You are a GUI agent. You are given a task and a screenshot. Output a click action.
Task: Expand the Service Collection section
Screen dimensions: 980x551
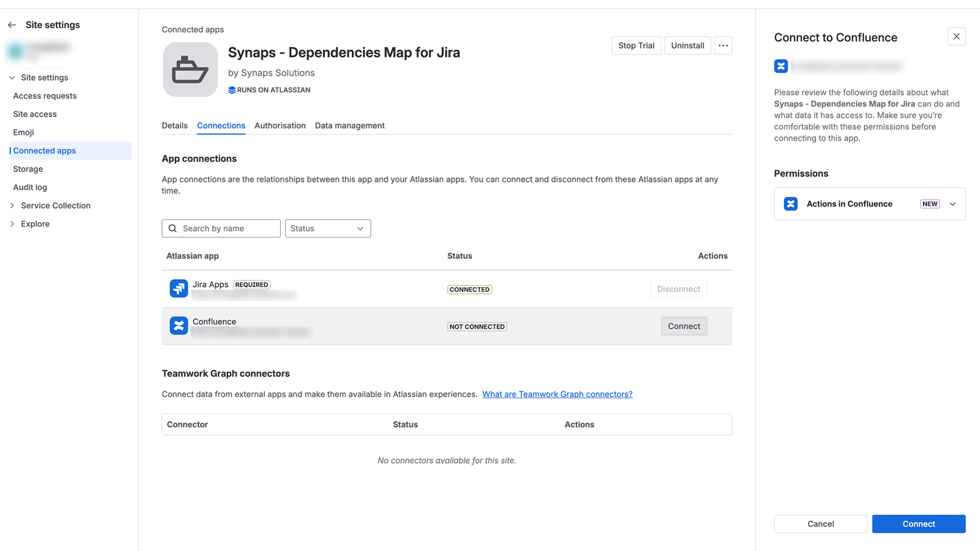click(12, 206)
